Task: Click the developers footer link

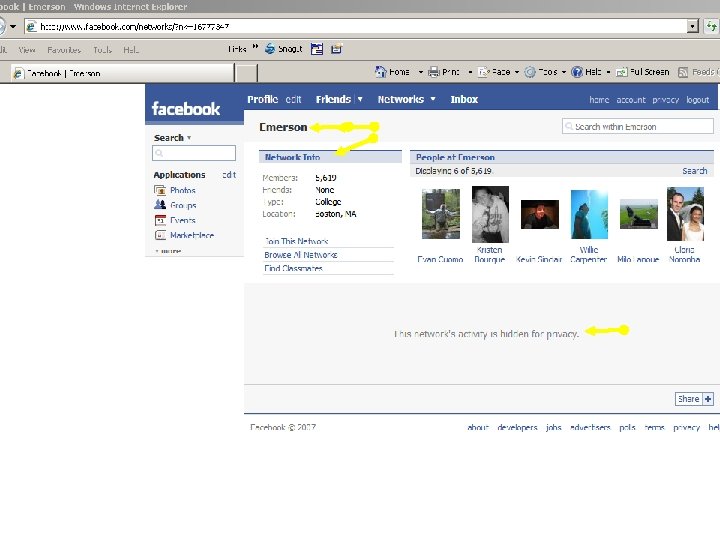Action: (517, 428)
